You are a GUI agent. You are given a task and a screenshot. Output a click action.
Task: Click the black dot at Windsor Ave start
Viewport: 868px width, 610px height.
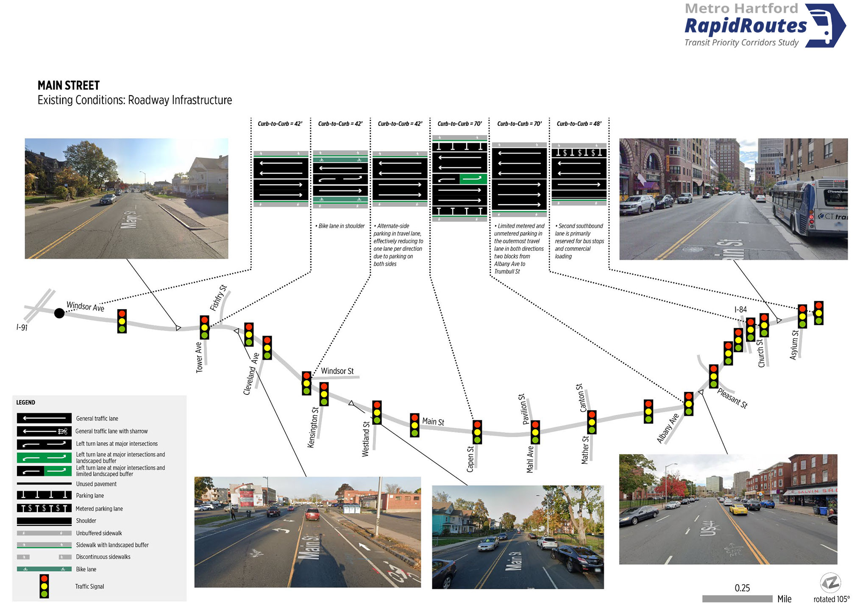coord(59,313)
